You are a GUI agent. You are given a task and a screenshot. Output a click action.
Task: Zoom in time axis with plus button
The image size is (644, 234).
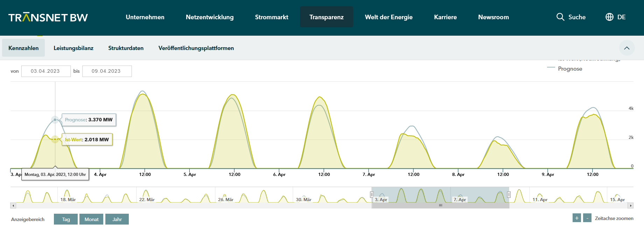coord(577,218)
